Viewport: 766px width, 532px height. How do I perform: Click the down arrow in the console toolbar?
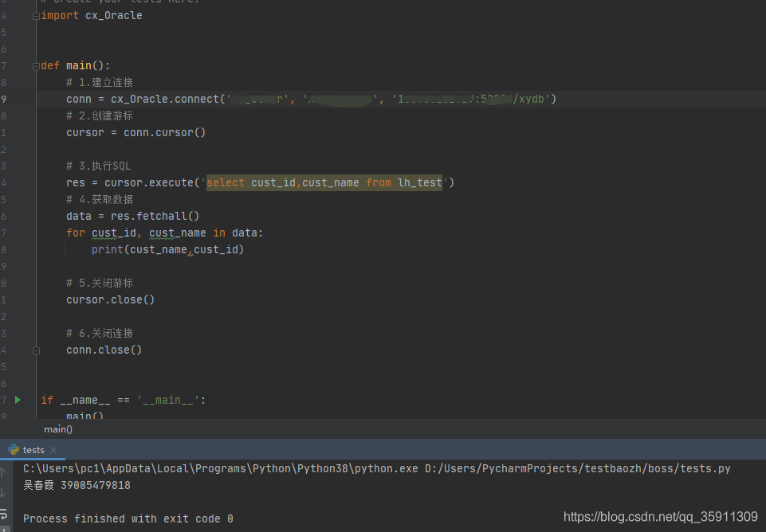(3, 495)
